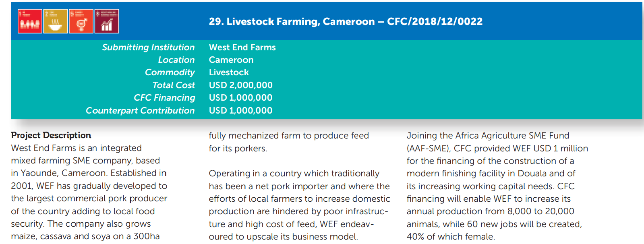Click the Counterpart Contribution label
The height and width of the screenshot is (244, 644).
click(140, 110)
